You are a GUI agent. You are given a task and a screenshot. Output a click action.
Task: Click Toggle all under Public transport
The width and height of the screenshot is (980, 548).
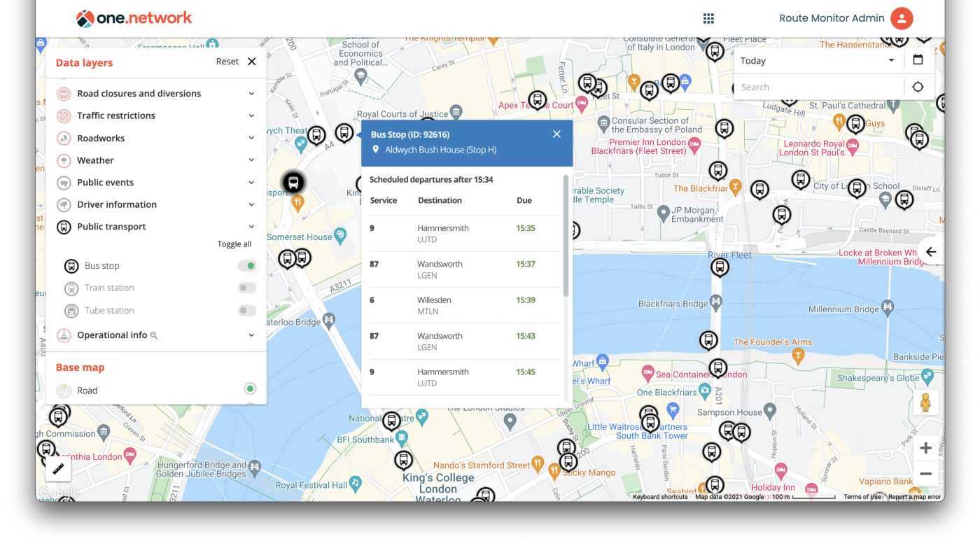[234, 244]
